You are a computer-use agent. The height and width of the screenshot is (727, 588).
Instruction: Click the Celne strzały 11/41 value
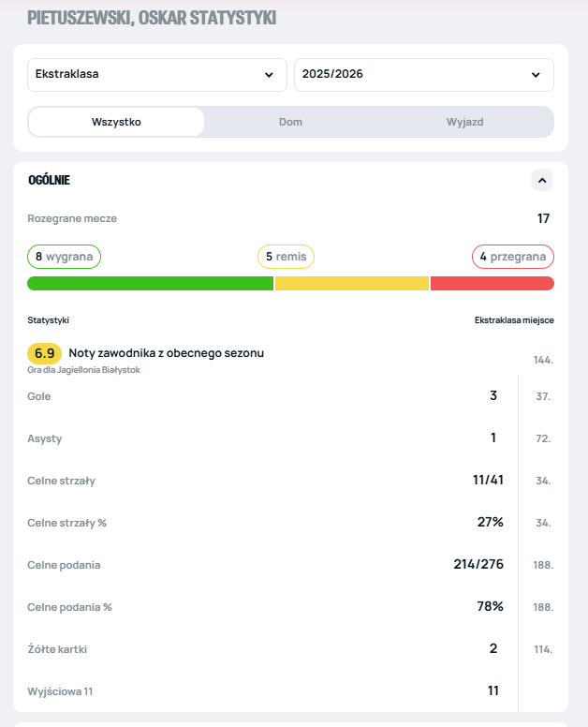click(x=488, y=481)
